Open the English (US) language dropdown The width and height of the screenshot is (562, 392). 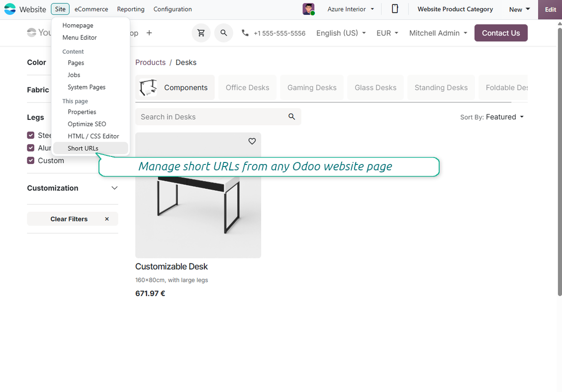tap(341, 33)
